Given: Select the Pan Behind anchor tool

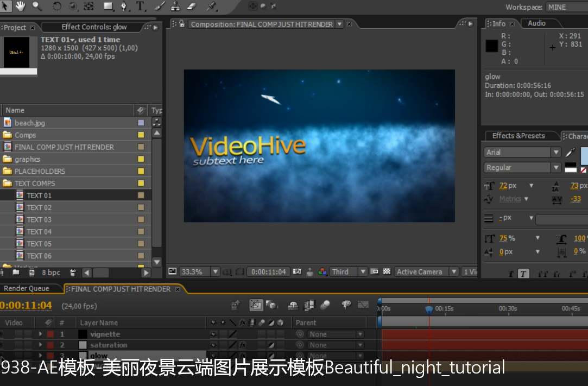Looking at the screenshot, I should tap(89, 6).
